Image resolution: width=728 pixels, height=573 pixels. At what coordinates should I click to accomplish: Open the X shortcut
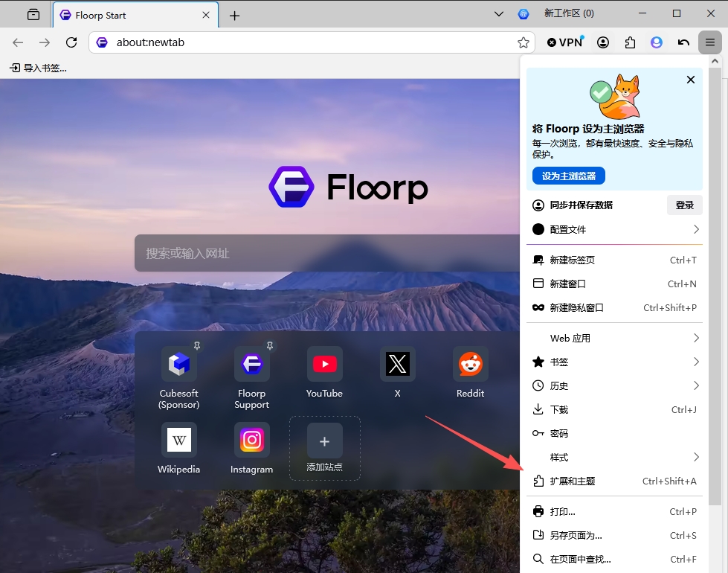point(397,373)
